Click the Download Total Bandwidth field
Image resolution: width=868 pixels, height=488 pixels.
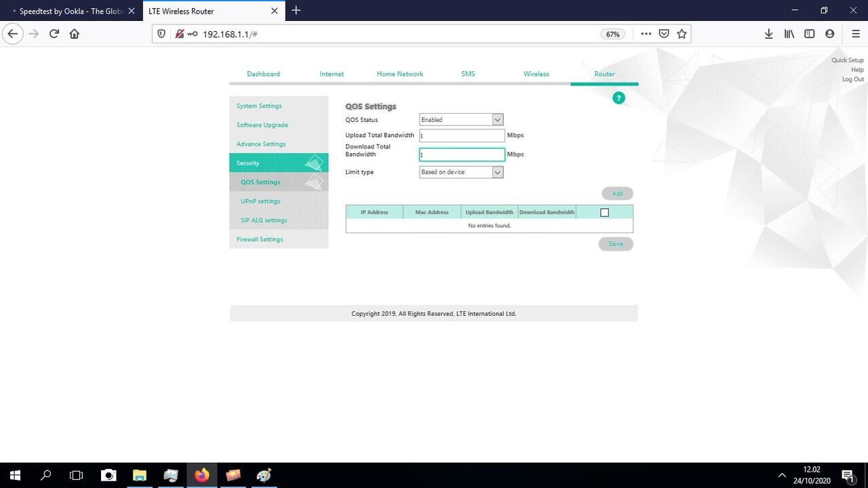(462, 155)
